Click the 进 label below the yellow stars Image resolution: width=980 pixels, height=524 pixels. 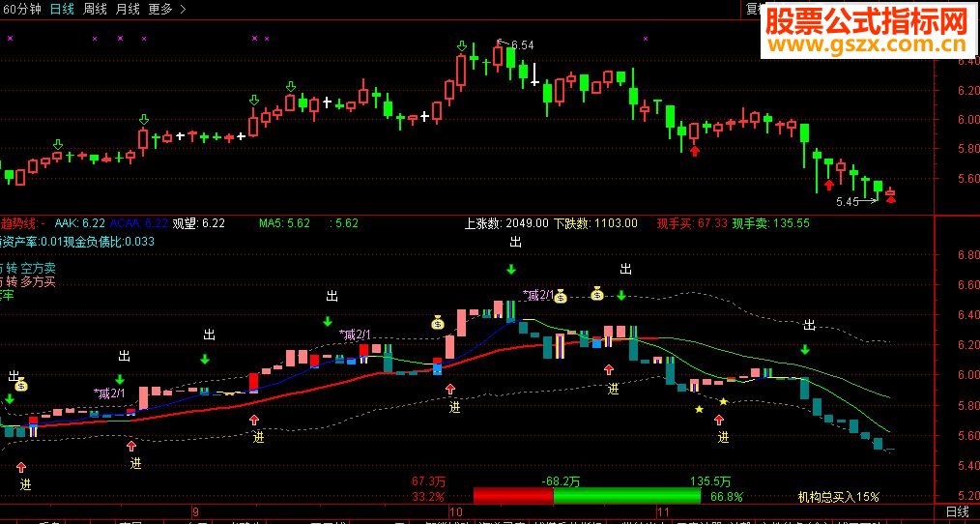tap(723, 436)
